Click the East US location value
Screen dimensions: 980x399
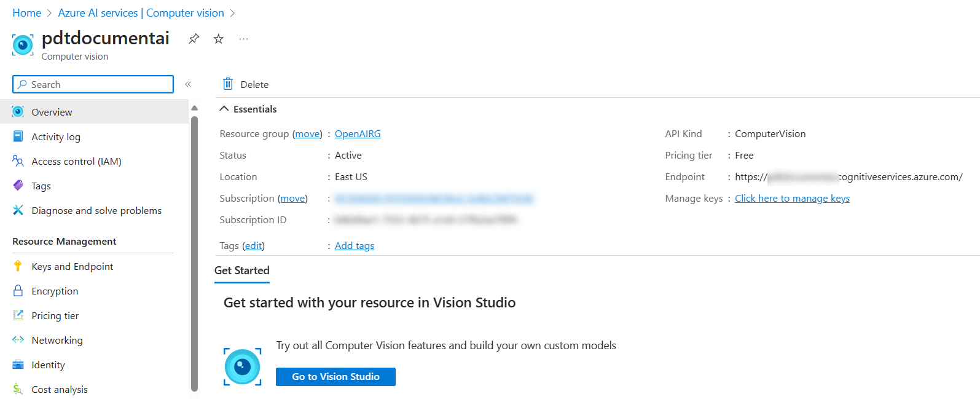coord(351,177)
